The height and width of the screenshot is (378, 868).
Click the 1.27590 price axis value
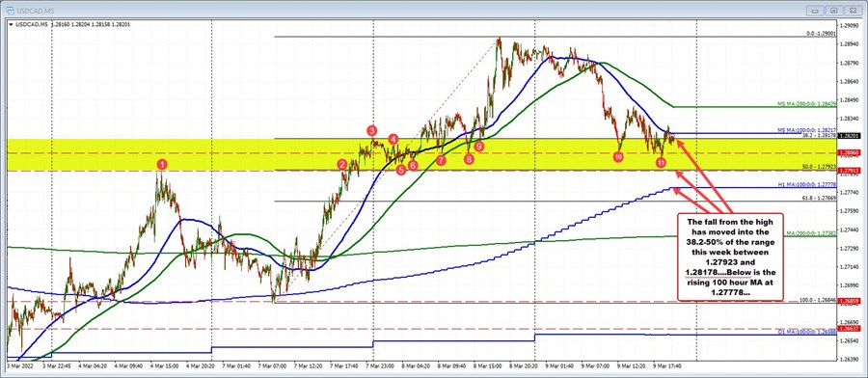tap(849, 211)
